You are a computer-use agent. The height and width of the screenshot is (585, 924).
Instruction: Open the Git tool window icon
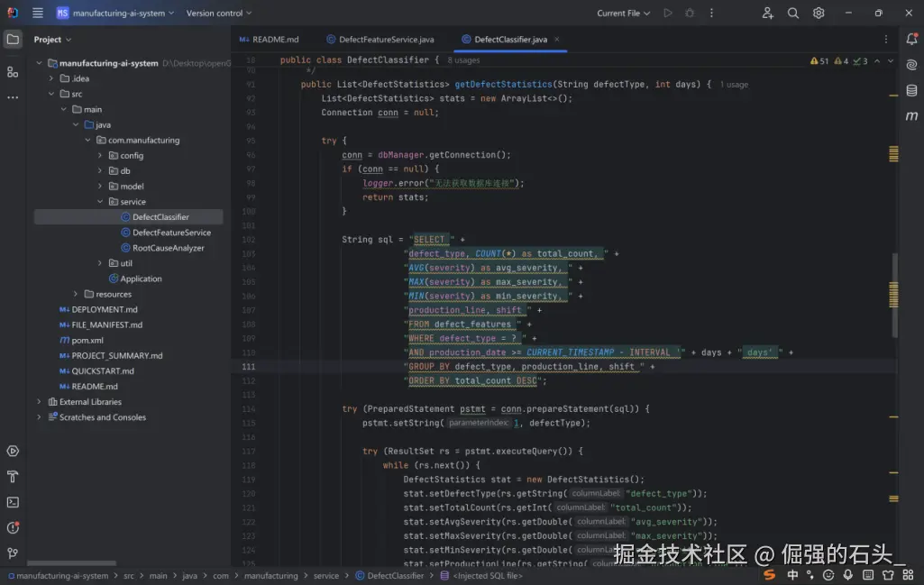pyautogui.click(x=13, y=553)
